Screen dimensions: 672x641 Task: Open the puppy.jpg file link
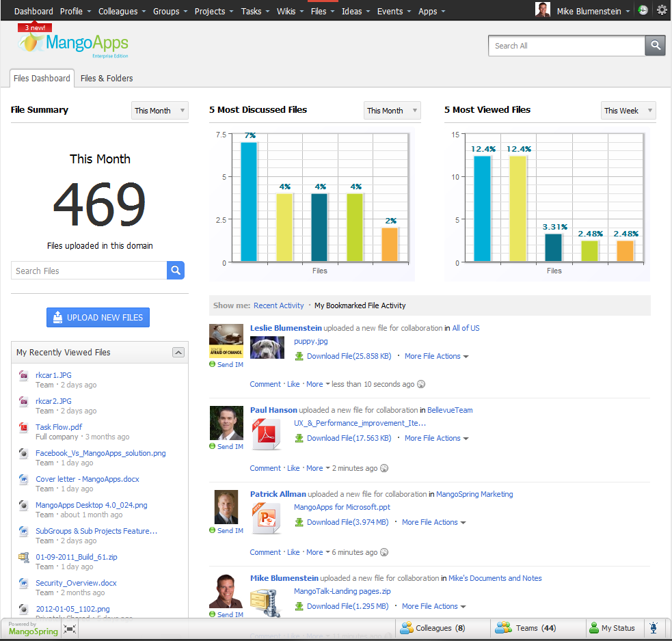(311, 342)
